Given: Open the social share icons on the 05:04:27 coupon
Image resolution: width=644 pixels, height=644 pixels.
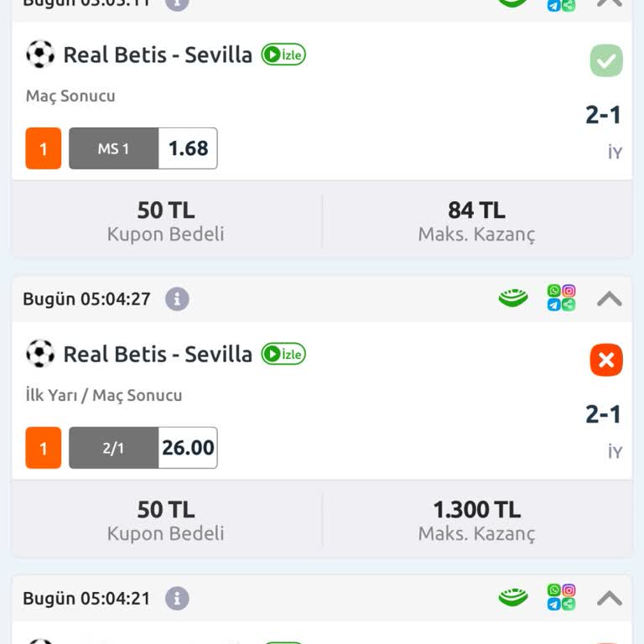Looking at the screenshot, I should coord(561,298).
